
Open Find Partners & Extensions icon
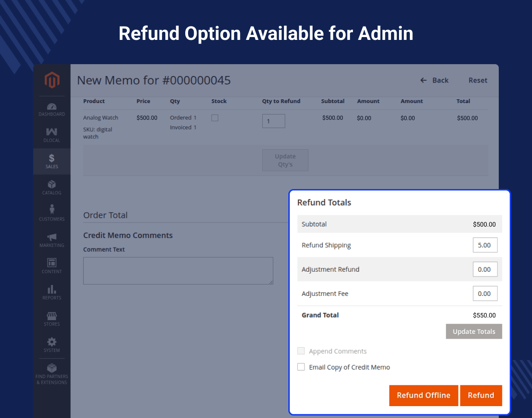click(x=52, y=368)
